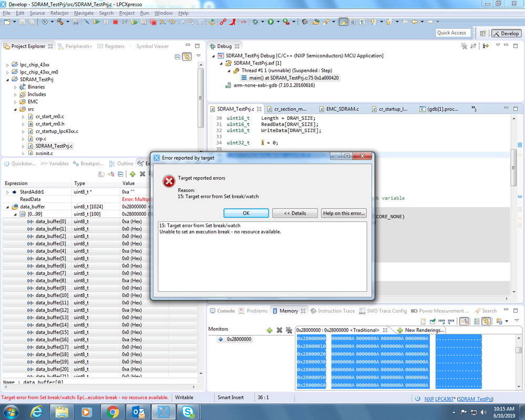
Task: Add a memory monitor with the green plus
Action: [270, 330]
